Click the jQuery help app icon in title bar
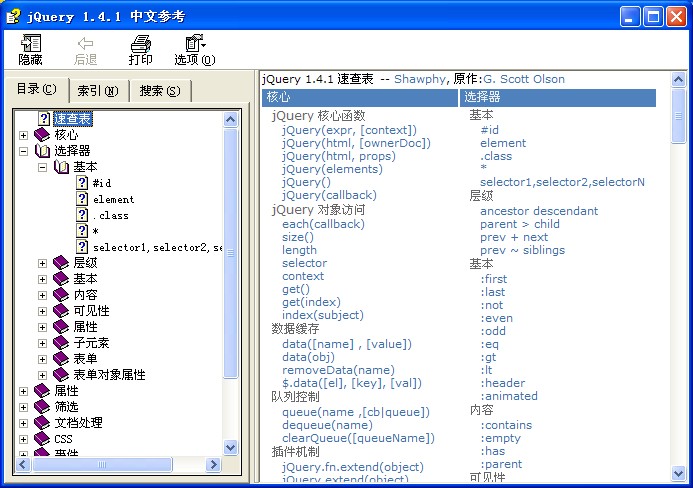The image size is (693, 488). point(14,16)
